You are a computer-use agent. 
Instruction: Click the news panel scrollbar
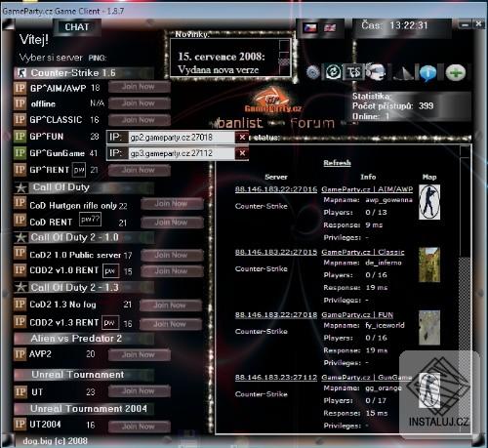click(284, 58)
